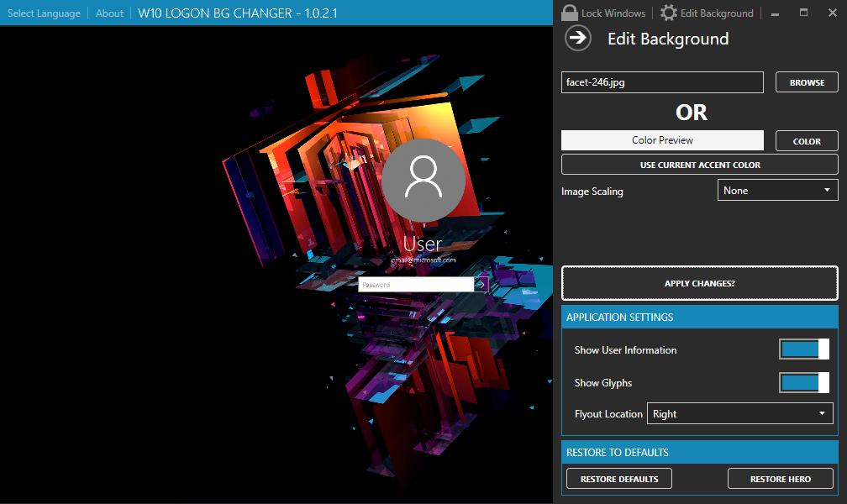Viewport: 847px width, 504px height.
Task: Minimize the application window
Action: click(774, 13)
